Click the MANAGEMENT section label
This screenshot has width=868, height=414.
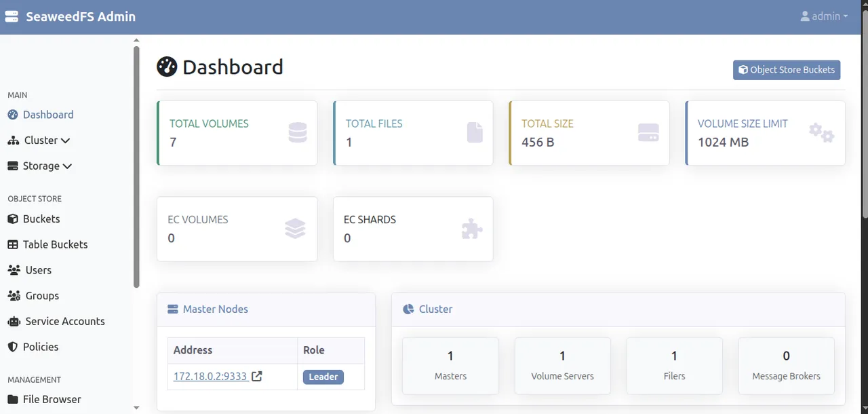pos(34,380)
